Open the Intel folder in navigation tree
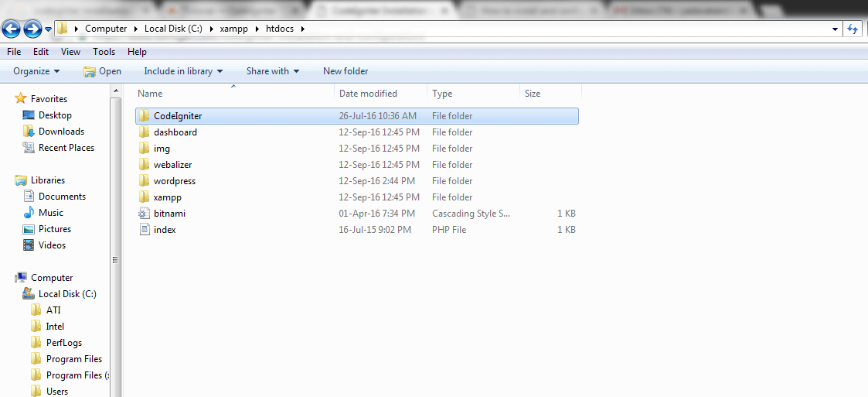The height and width of the screenshot is (397, 868). point(47,327)
